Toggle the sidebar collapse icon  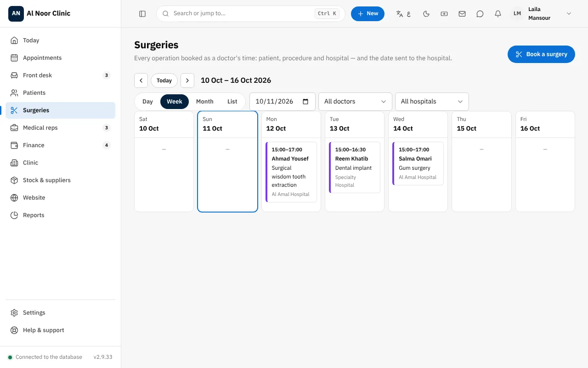[x=142, y=14]
